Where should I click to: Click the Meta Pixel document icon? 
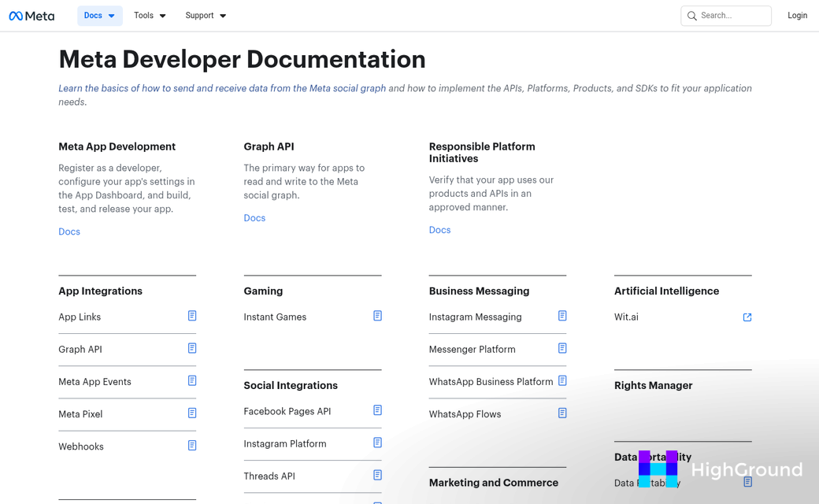(x=192, y=413)
